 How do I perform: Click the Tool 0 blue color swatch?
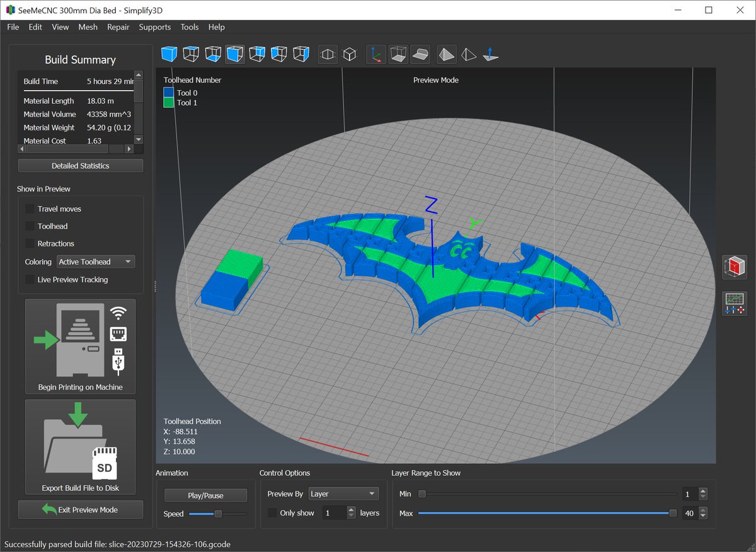(x=169, y=93)
